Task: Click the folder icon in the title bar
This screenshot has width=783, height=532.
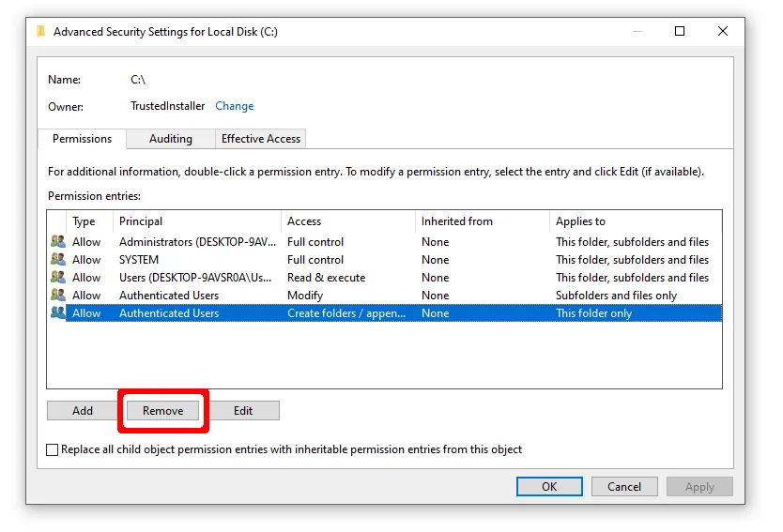Action: pyautogui.click(x=41, y=32)
